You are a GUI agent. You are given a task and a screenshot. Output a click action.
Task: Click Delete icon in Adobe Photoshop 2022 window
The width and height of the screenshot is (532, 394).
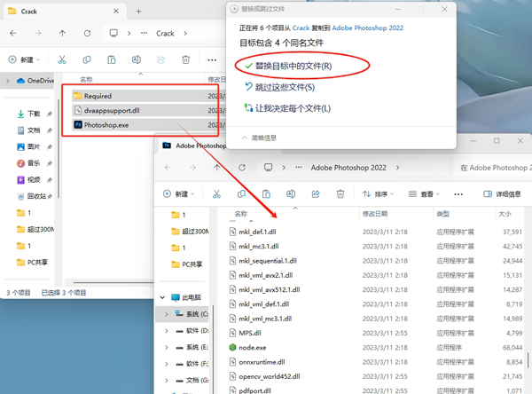340,194
